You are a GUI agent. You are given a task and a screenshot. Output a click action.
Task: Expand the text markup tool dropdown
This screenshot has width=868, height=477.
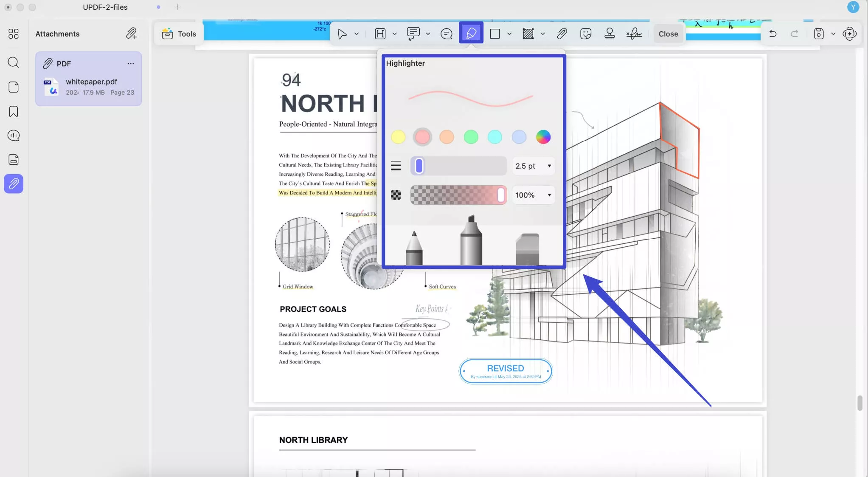(394, 34)
